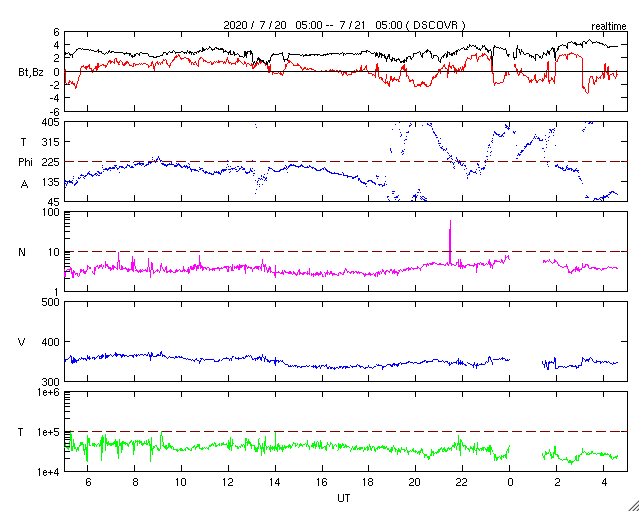This screenshot has width=640, height=512.
Task: Click the 'Bt,Bz' axis label
Action: click(31, 73)
